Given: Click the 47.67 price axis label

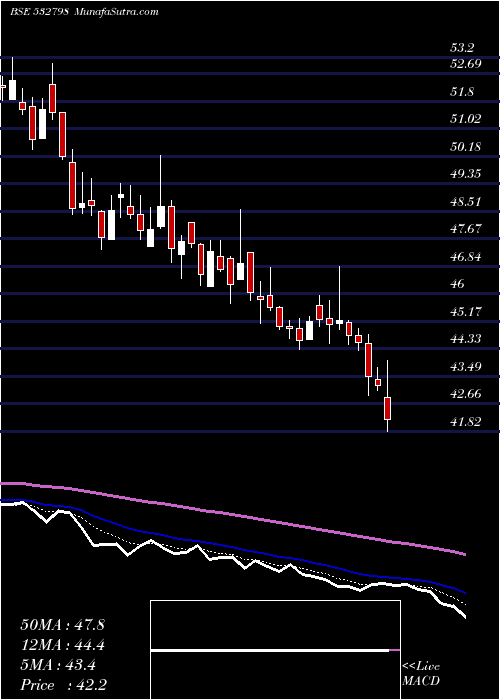Looking at the screenshot, I should [x=466, y=229].
